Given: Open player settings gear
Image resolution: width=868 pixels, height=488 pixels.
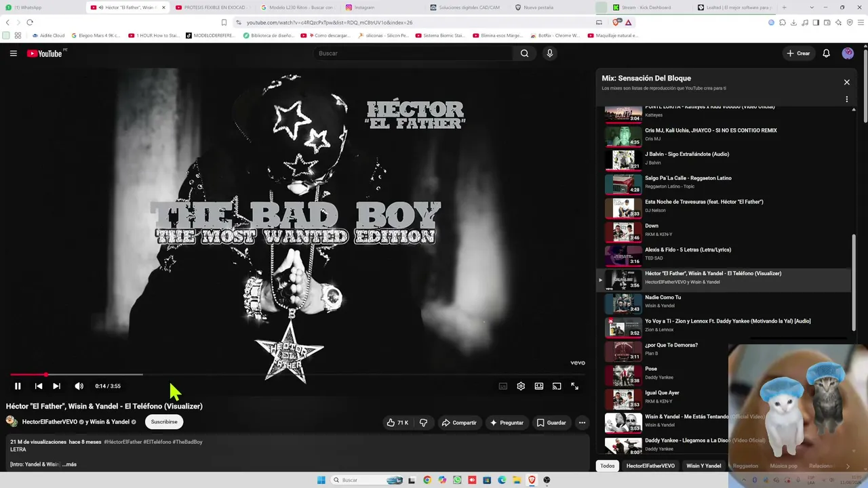Looking at the screenshot, I should pos(521,386).
